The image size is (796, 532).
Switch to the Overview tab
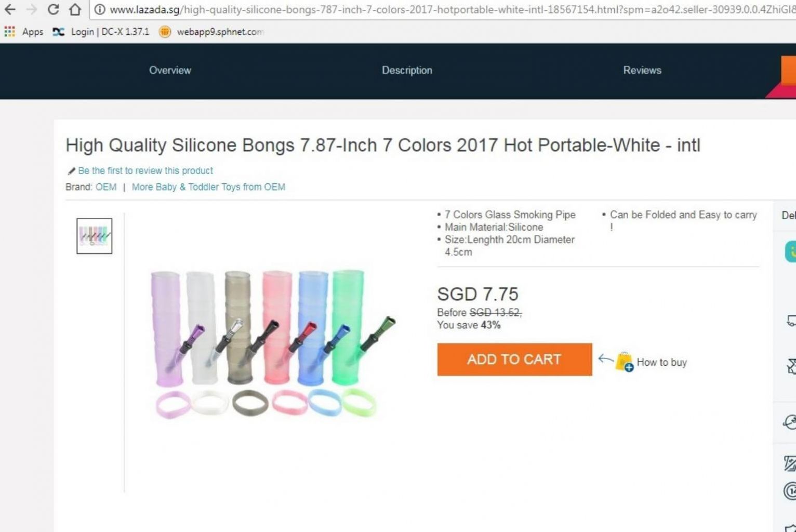pyautogui.click(x=170, y=70)
